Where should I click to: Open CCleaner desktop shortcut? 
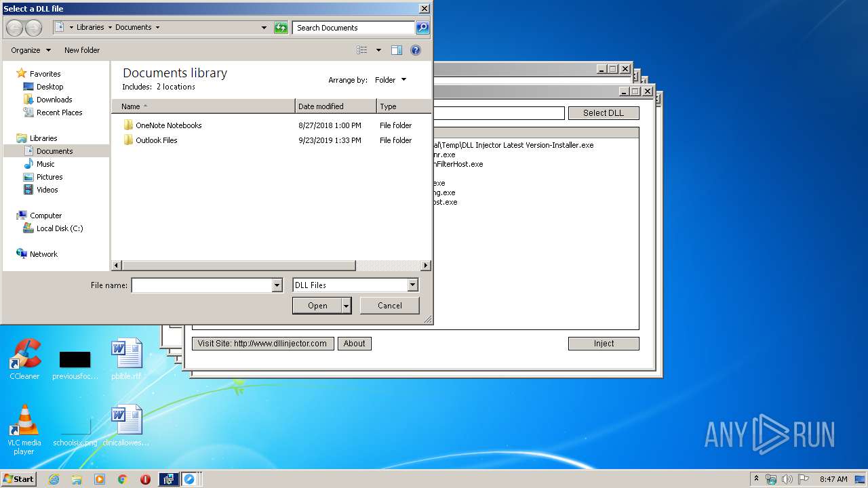[x=24, y=359]
